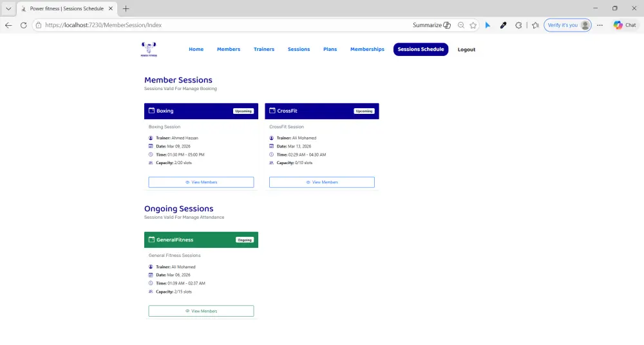Screen dimensions: 644x345
Task: Open the Sessions nav item
Action: point(299,50)
